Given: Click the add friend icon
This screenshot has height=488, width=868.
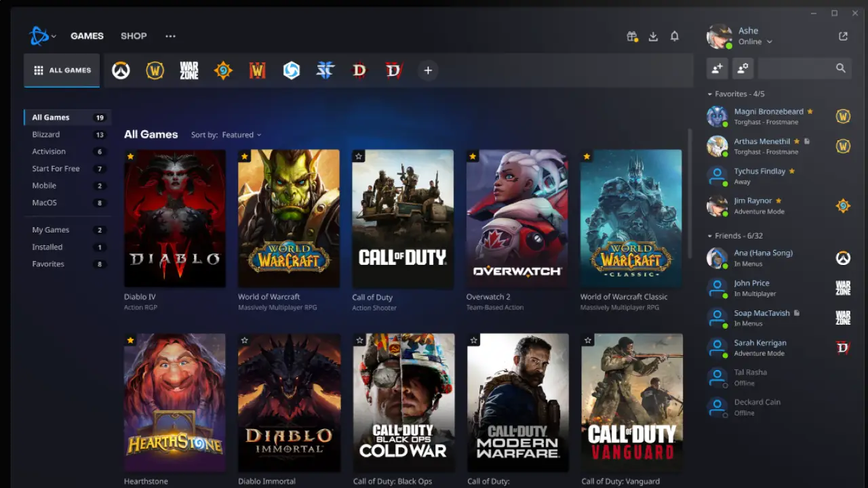Looking at the screenshot, I should (x=717, y=68).
